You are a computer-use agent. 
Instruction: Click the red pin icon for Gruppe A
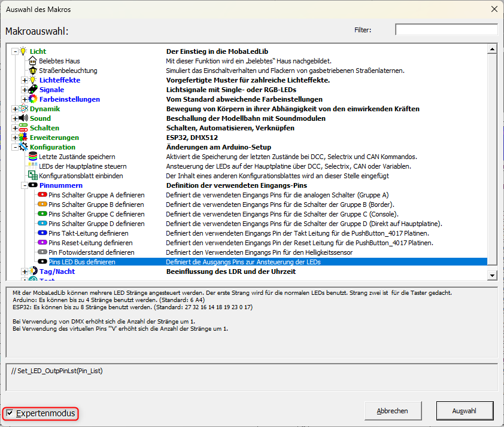[x=42, y=195]
